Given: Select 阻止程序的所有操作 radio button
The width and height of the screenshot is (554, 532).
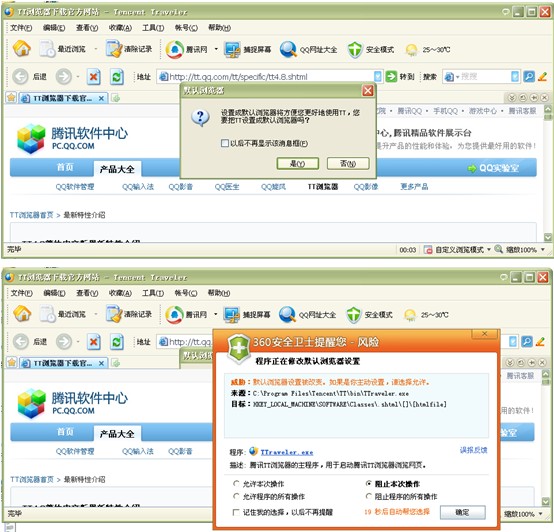Looking at the screenshot, I should [x=369, y=496].
